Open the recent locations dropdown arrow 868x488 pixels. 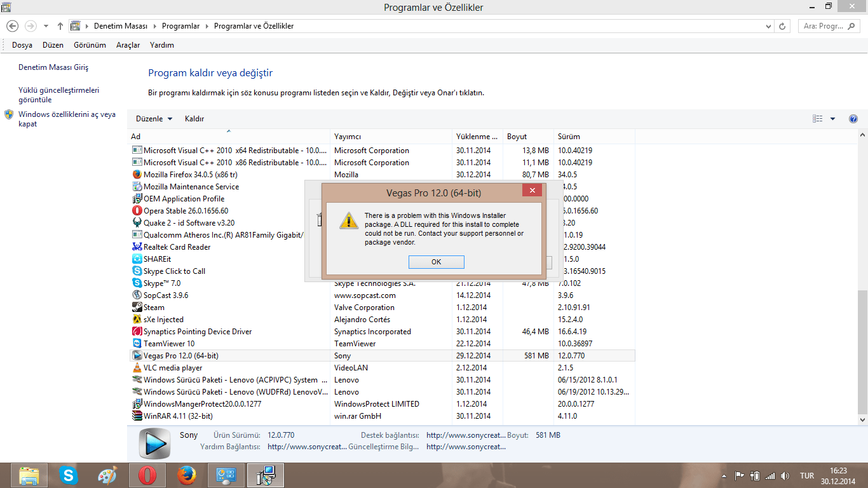coord(46,26)
